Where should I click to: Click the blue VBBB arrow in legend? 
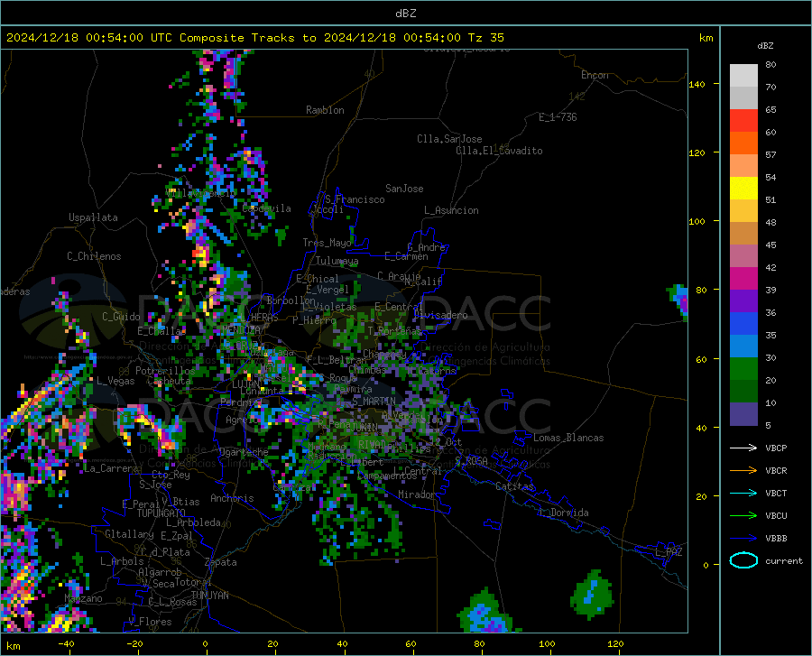pyautogui.click(x=743, y=539)
